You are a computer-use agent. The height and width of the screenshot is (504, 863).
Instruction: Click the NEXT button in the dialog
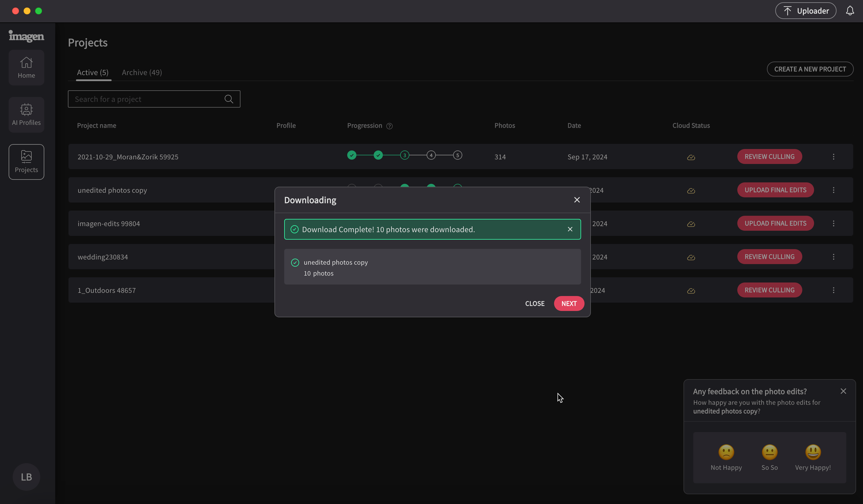tap(569, 304)
